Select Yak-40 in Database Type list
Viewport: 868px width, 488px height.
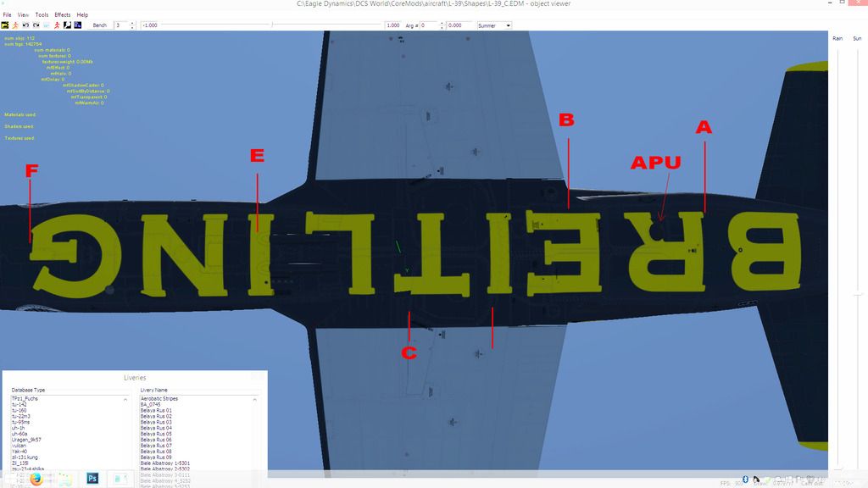19,451
